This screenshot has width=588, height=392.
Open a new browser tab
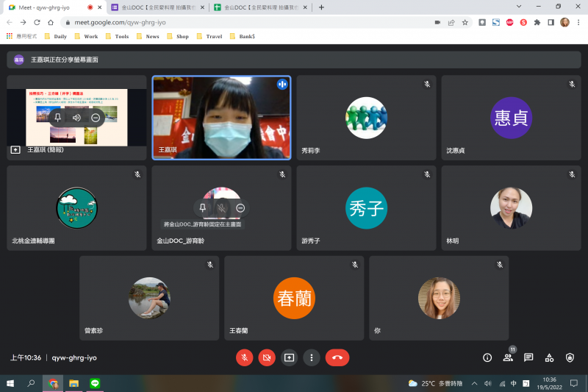[321, 7]
